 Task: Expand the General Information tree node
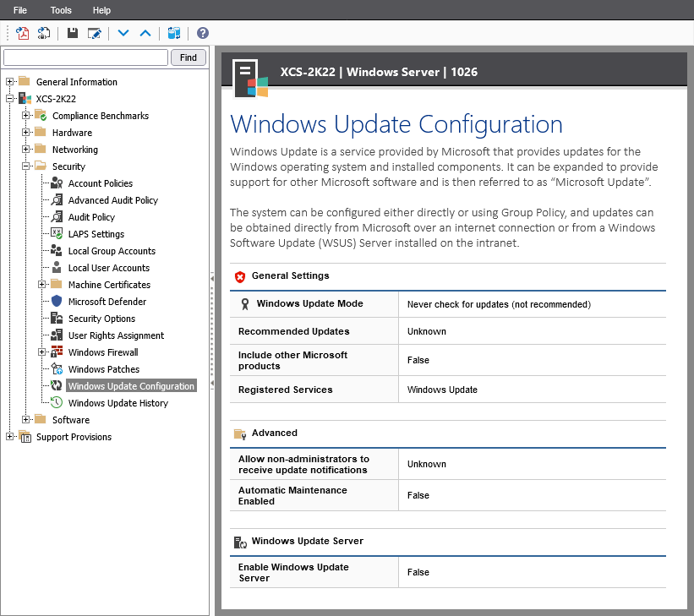click(10, 82)
